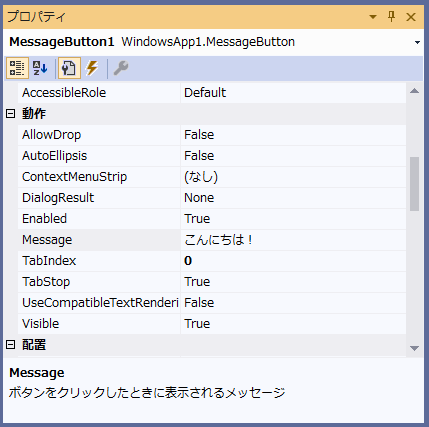The image size is (429, 427).
Task: Click the AllowDrop value False
Action: (199, 135)
